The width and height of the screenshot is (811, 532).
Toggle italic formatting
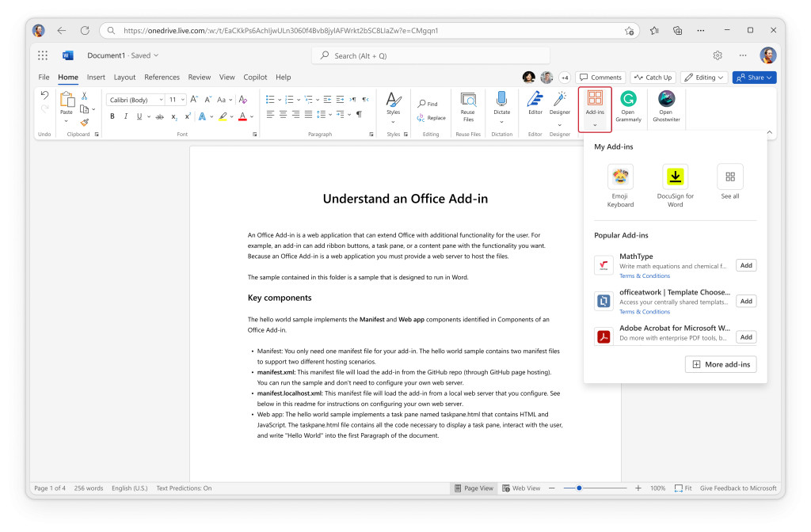(x=126, y=116)
